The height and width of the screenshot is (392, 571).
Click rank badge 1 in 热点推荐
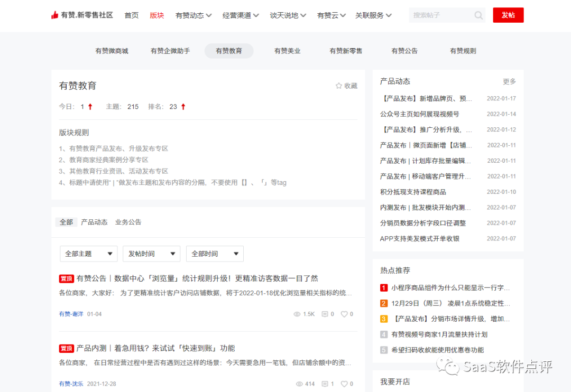[x=384, y=287]
